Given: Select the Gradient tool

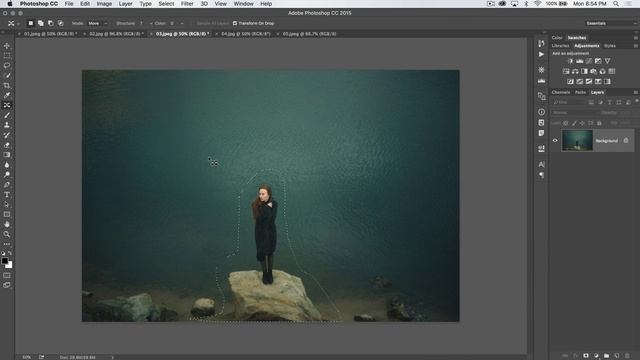Looking at the screenshot, I should coord(7,155).
